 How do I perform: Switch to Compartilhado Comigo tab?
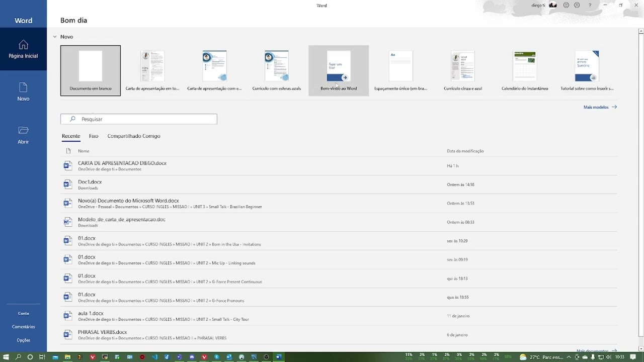[x=134, y=136]
